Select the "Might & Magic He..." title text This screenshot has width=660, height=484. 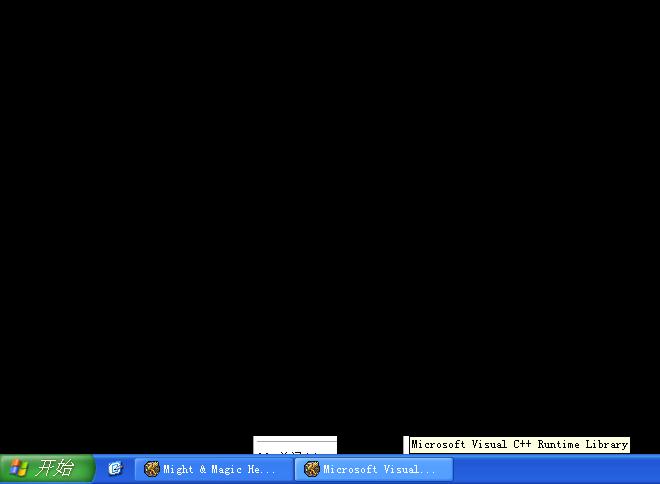point(219,469)
